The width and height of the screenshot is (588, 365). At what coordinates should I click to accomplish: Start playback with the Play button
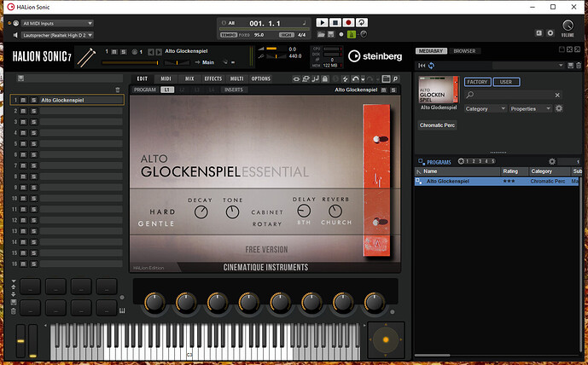coord(322,22)
